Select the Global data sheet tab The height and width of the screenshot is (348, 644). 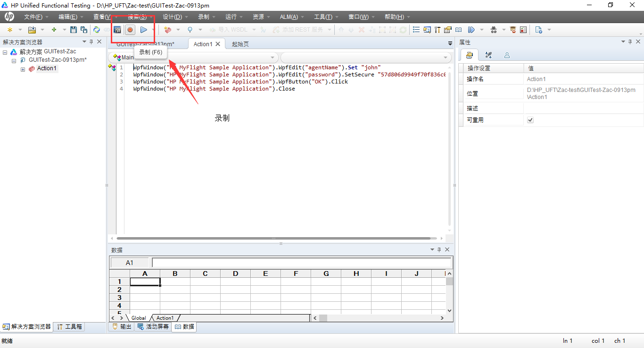tap(139, 318)
